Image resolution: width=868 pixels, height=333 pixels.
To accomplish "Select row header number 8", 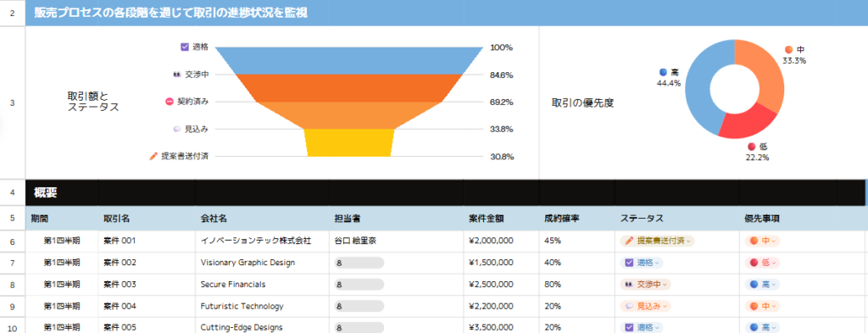I will (x=12, y=285).
